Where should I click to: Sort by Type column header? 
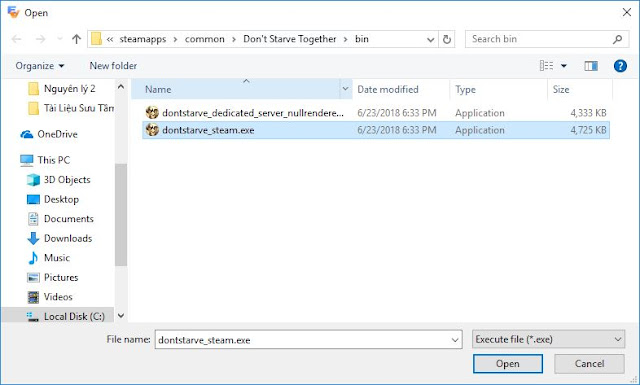click(x=499, y=89)
